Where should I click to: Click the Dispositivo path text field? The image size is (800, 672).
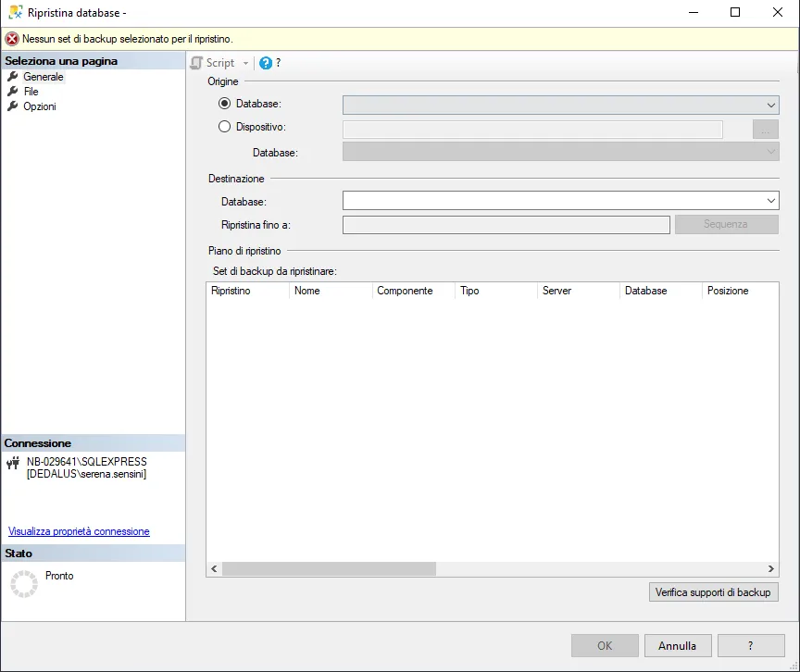pyautogui.click(x=532, y=130)
